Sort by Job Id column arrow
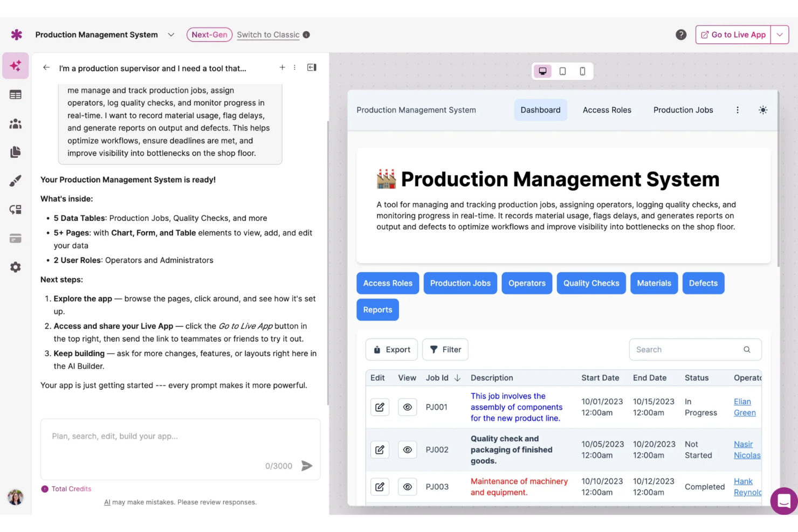 [x=457, y=378]
